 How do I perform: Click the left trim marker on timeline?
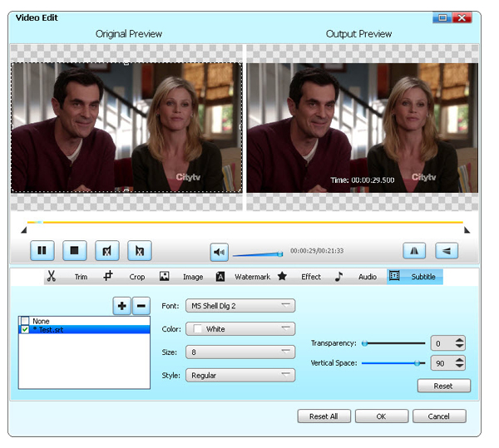(x=24, y=230)
